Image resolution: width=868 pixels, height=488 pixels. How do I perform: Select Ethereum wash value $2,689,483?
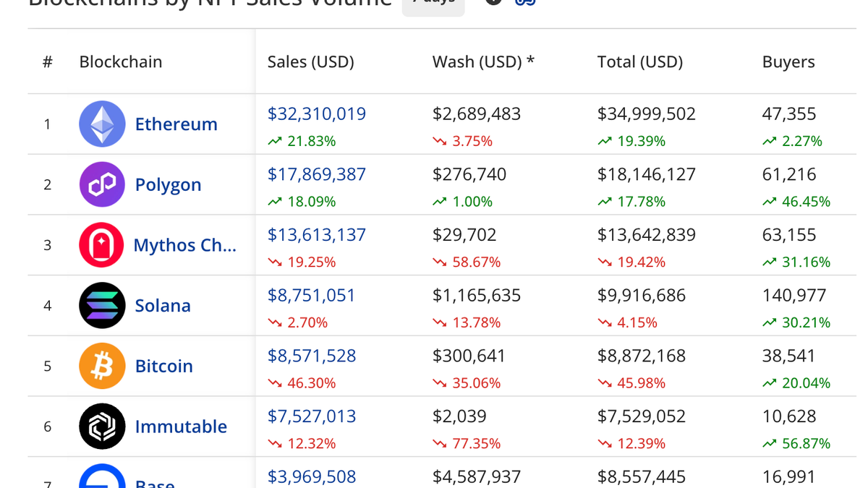click(x=477, y=114)
